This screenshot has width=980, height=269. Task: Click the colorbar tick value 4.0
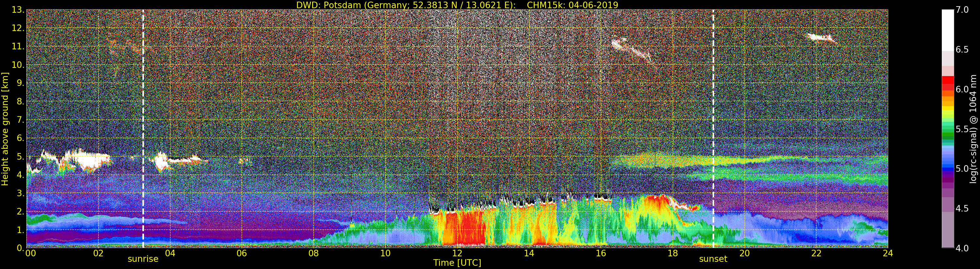click(x=962, y=248)
